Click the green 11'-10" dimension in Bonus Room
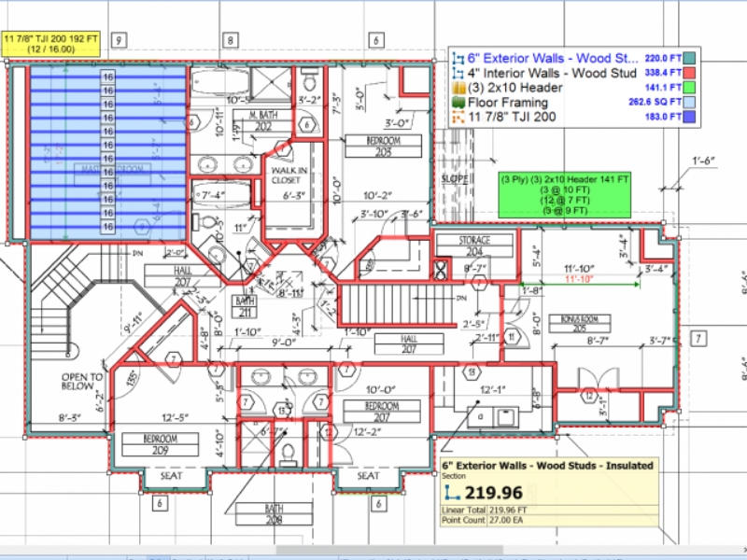747x560 pixels. [580, 279]
